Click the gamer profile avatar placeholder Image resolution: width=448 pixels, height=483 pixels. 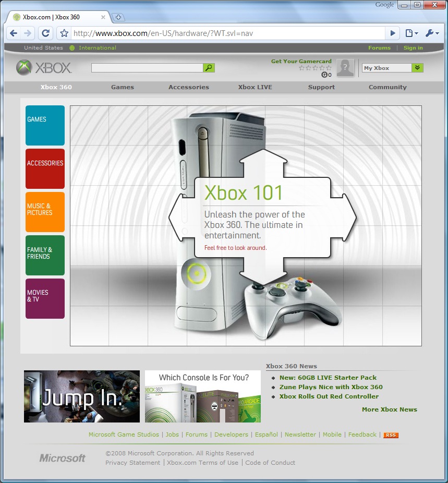coord(345,68)
